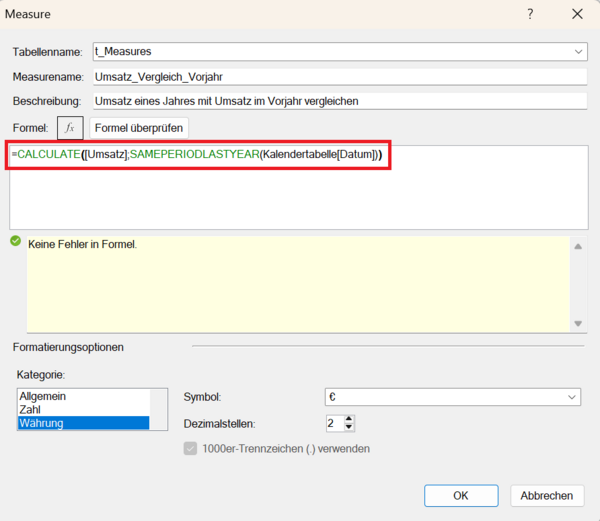Open the help question mark button
Viewport: 600px width, 521px height.
[530, 14]
